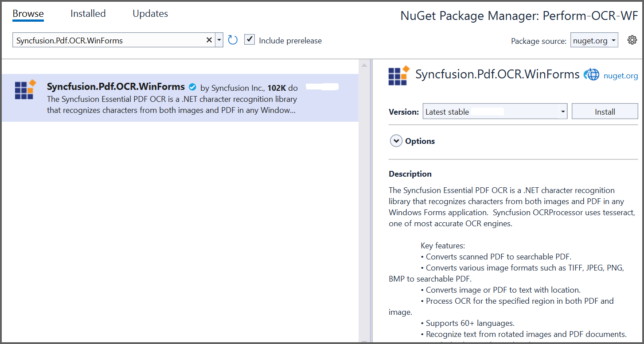Click 'Supports 60+ languages.' line
The height and width of the screenshot is (344, 644).
pyautogui.click(x=468, y=323)
